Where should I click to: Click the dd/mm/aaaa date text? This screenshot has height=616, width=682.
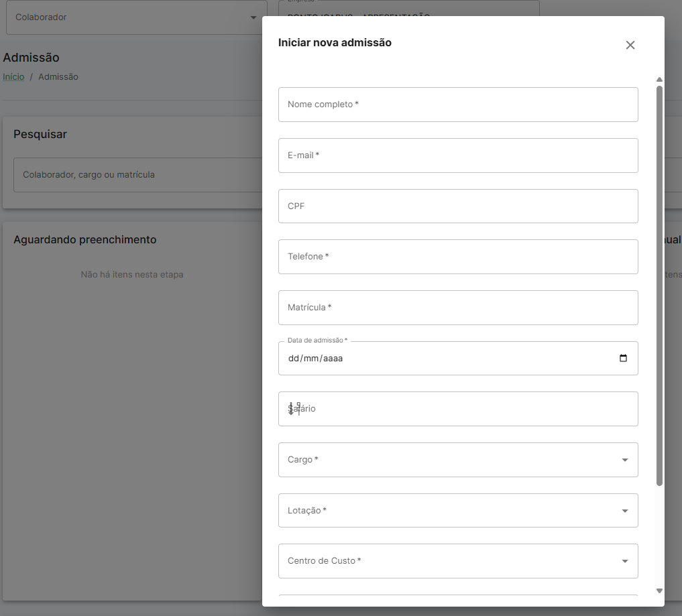click(315, 358)
